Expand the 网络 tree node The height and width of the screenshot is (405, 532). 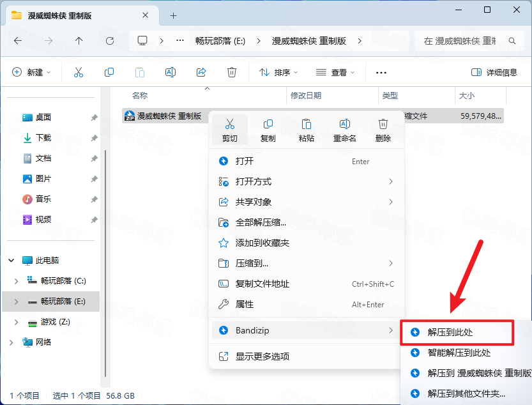(x=11, y=342)
